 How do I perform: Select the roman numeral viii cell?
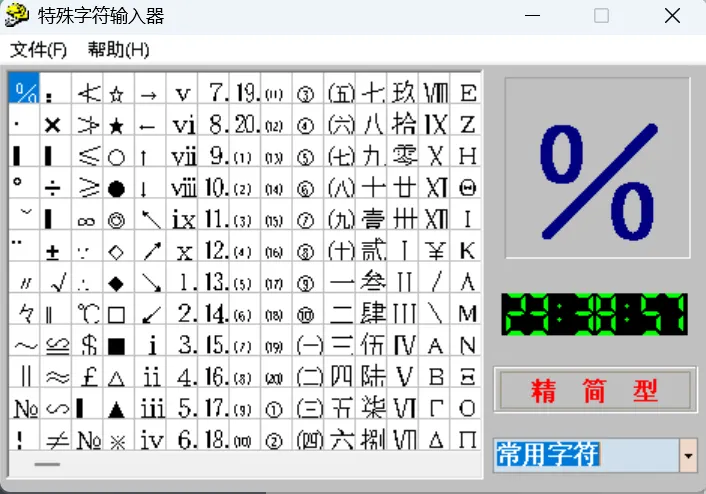pos(182,182)
